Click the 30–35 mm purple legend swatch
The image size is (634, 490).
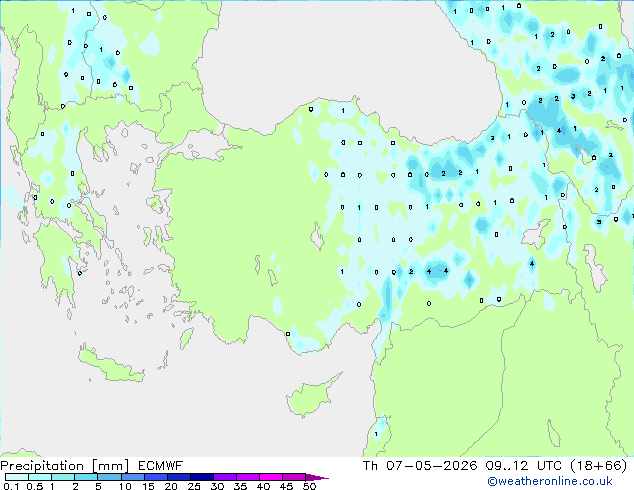point(225,477)
